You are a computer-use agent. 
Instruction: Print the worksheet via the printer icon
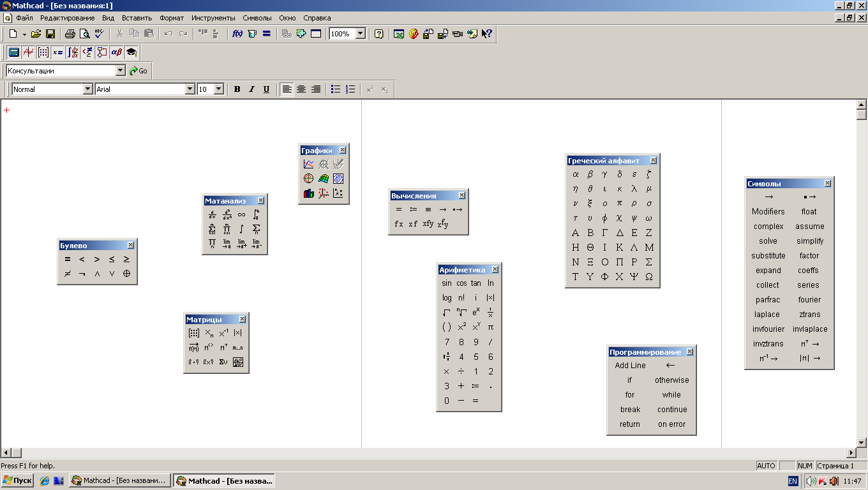coord(70,34)
